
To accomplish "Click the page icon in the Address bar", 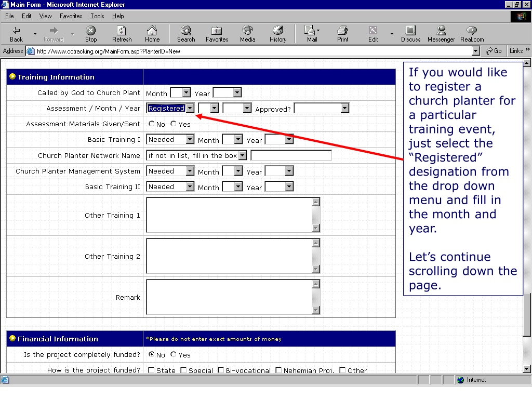I will [x=31, y=51].
